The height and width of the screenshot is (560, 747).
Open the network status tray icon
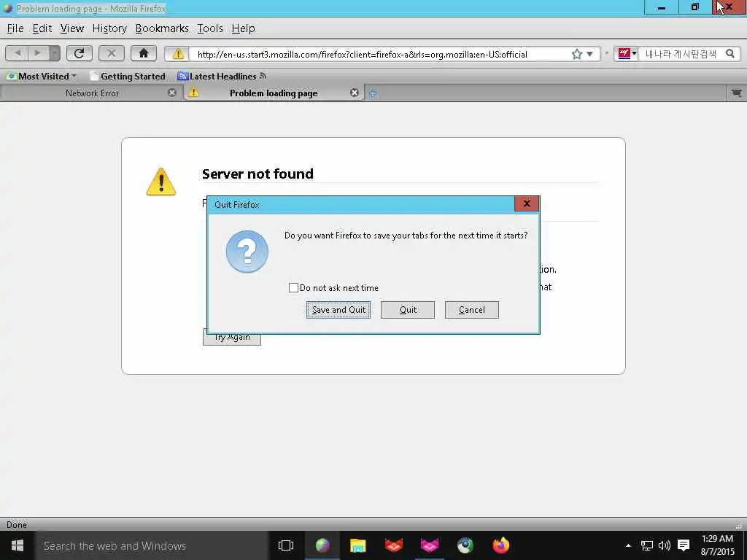pos(646,545)
